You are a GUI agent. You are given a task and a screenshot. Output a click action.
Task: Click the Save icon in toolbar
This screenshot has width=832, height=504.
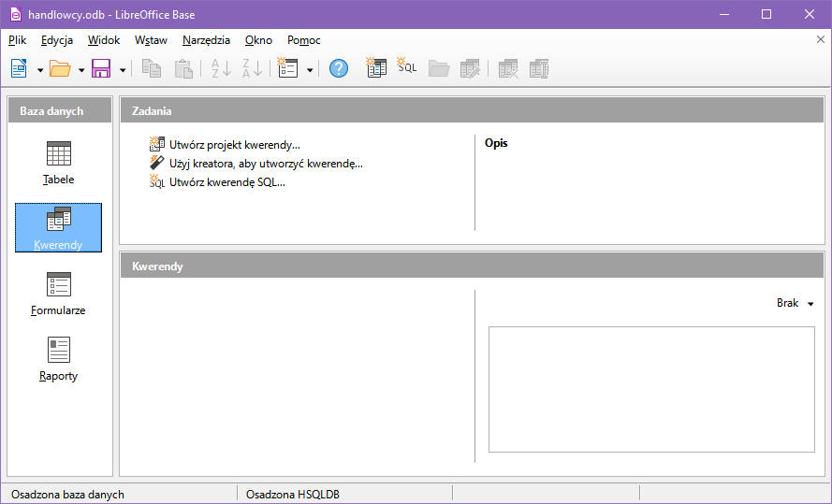(101, 68)
